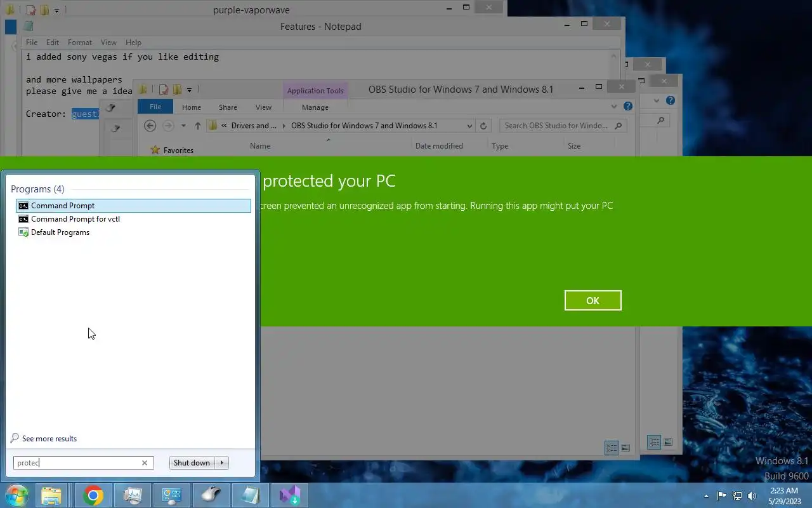Open Quick Access dropdown in purple-vaporwave window
This screenshot has width=812, height=508.
(x=56, y=10)
